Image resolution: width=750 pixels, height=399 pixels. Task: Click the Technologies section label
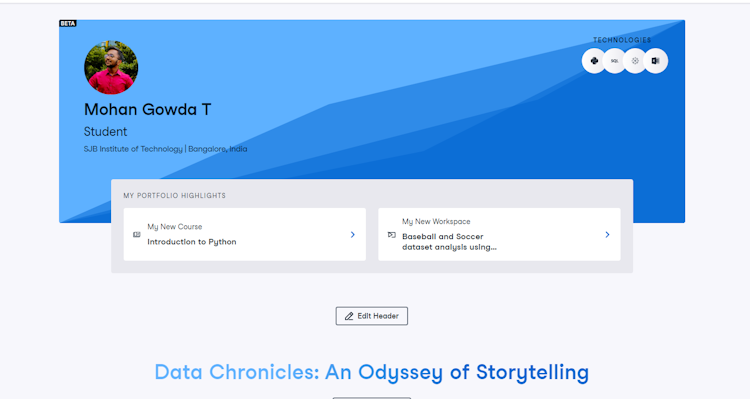(x=622, y=40)
